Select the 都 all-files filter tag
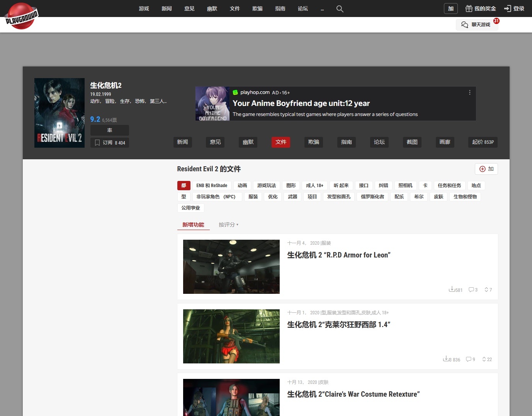Image resolution: width=532 pixels, height=416 pixels. 184,186
